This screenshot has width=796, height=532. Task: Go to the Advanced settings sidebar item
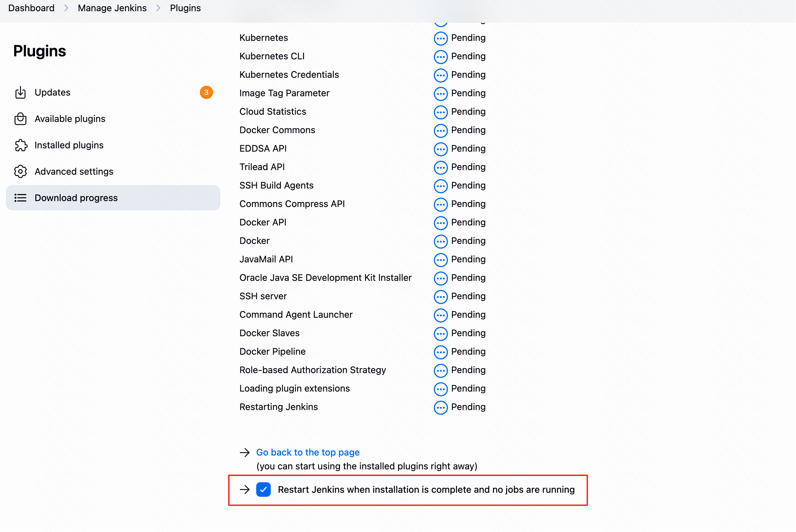pos(74,172)
